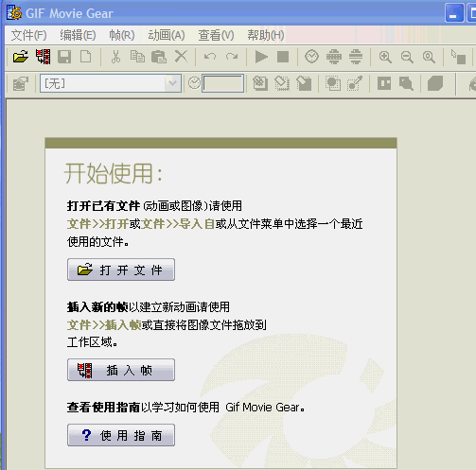Click the zoom out magnifier icon
476x470 pixels.
coord(407,57)
